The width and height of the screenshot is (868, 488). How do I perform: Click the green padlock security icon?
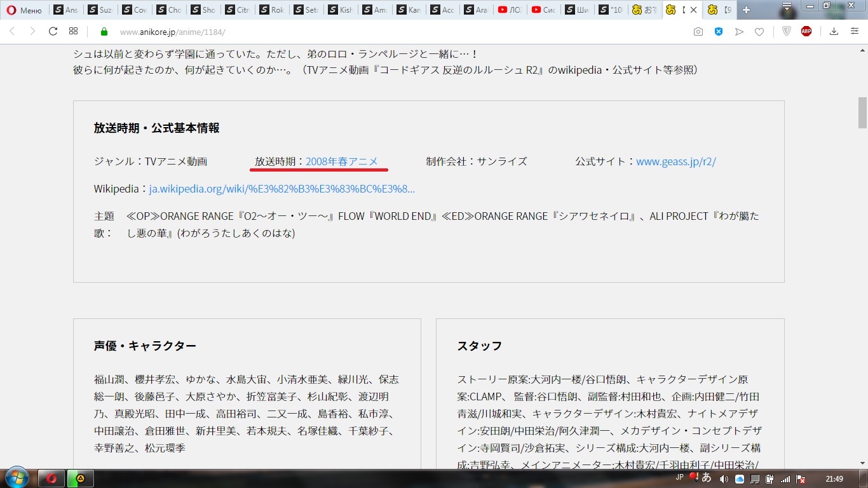click(x=105, y=32)
